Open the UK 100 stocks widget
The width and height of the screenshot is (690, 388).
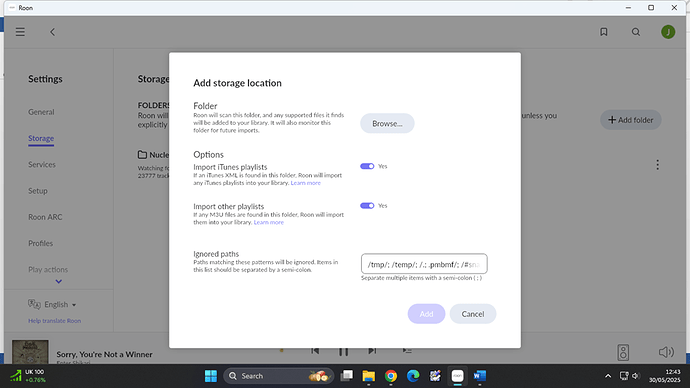point(28,376)
